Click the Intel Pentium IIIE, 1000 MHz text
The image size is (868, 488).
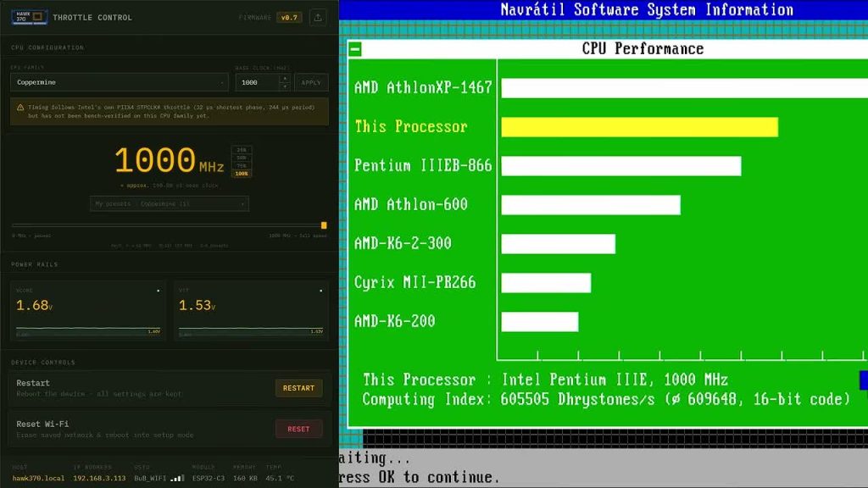(x=615, y=380)
